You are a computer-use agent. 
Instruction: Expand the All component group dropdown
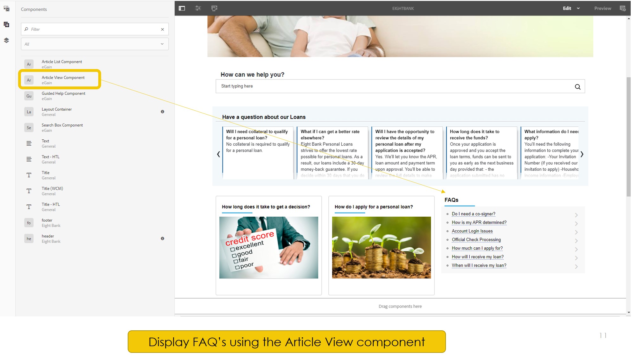coord(95,44)
